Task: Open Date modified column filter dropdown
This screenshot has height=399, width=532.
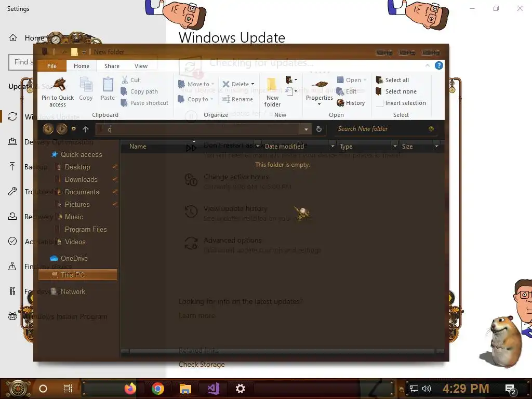Action: (x=332, y=146)
